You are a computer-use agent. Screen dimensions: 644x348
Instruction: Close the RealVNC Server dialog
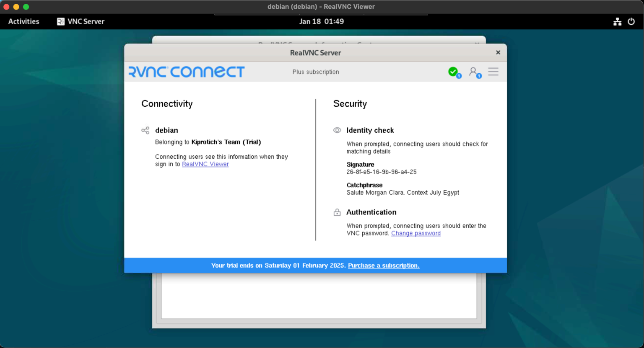tap(498, 52)
